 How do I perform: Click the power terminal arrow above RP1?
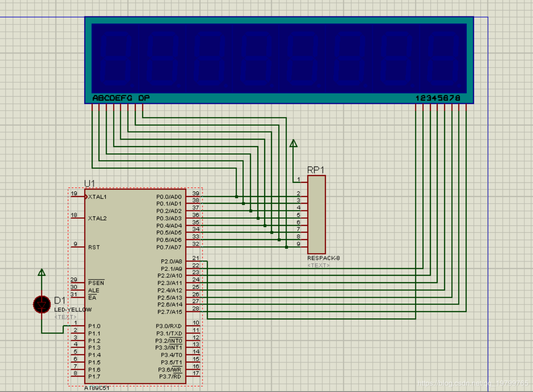pyautogui.click(x=293, y=143)
